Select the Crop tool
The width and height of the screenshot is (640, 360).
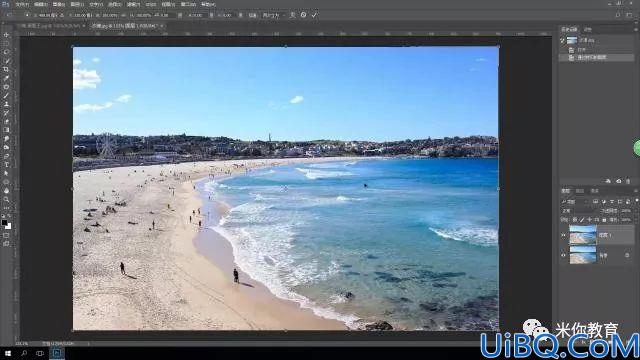(x=6, y=69)
